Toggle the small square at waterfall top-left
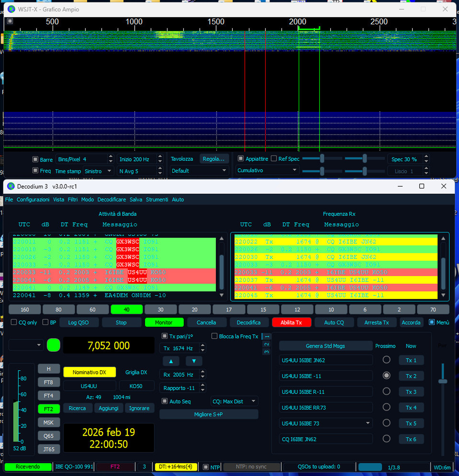The width and height of the screenshot is (459, 476). [x=10, y=21]
